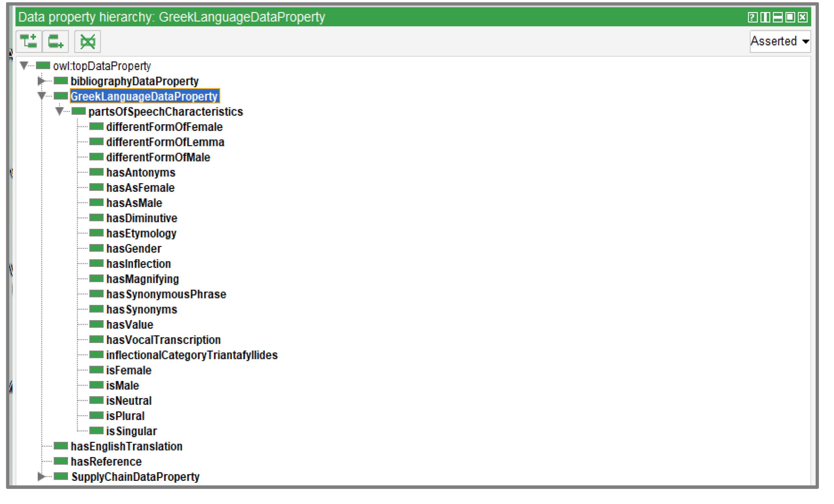Select the hasAsFemale property
This screenshot has height=504, width=834.
click(x=141, y=188)
